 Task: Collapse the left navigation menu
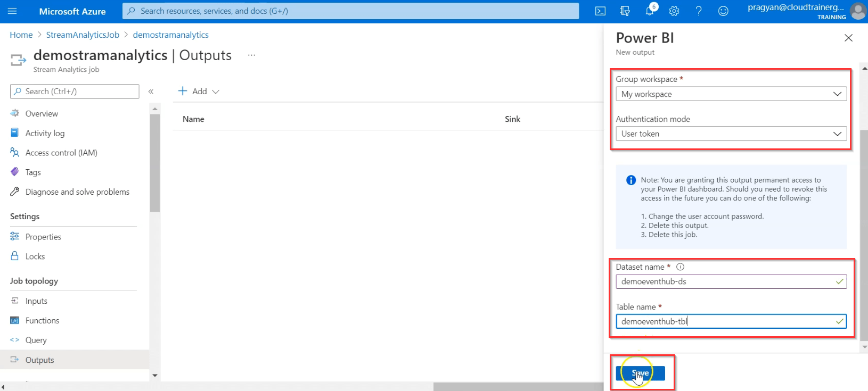[x=151, y=91]
